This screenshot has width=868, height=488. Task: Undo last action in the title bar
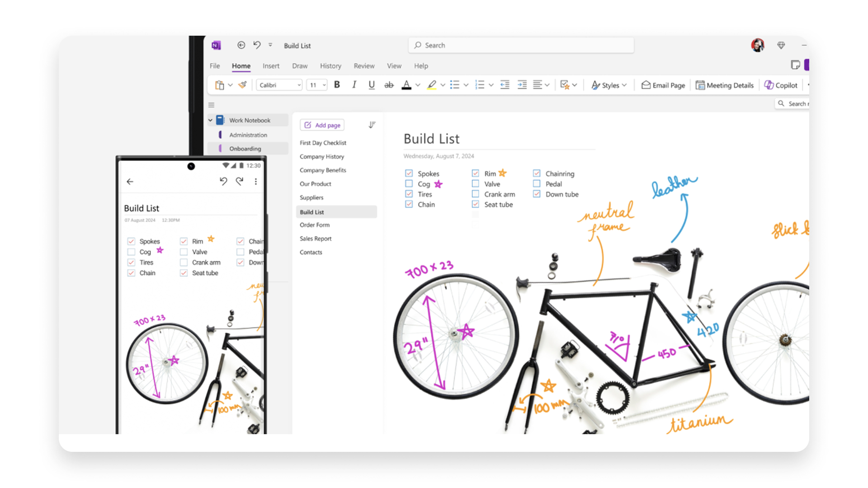tap(257, 45)
